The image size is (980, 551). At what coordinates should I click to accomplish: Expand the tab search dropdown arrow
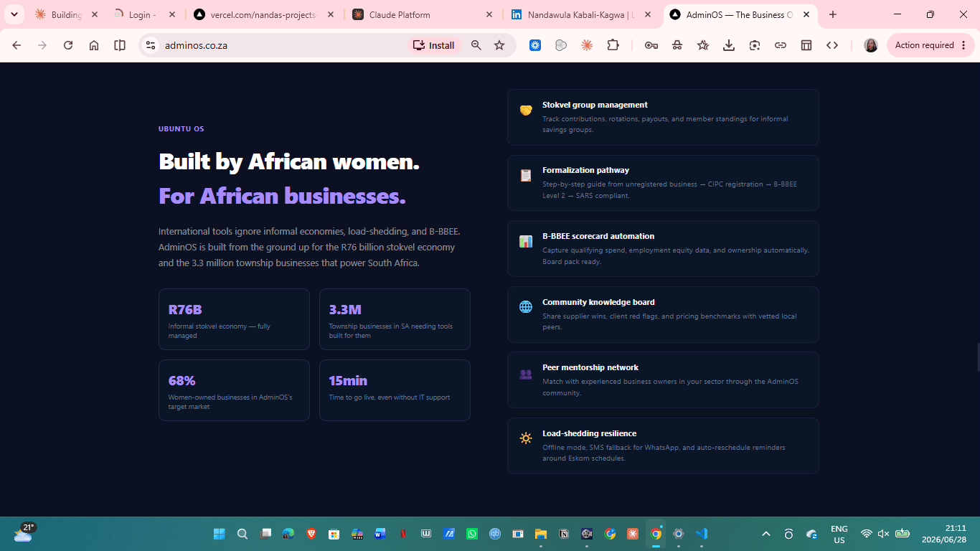point(14,14)
